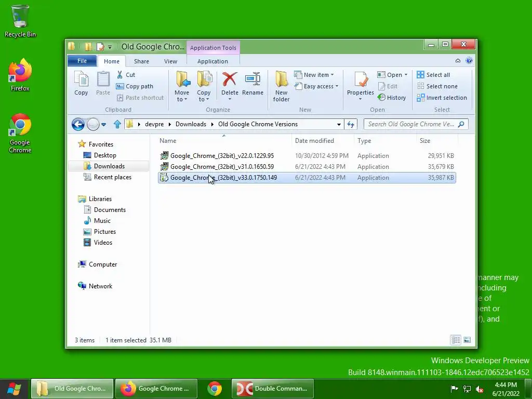Expand the Easy access dropdown

coord(337,86)
